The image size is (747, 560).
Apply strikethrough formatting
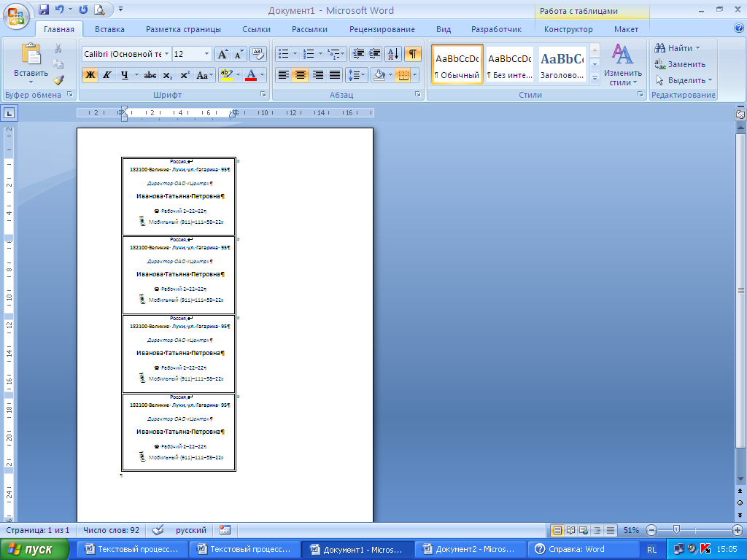[150, 75]
